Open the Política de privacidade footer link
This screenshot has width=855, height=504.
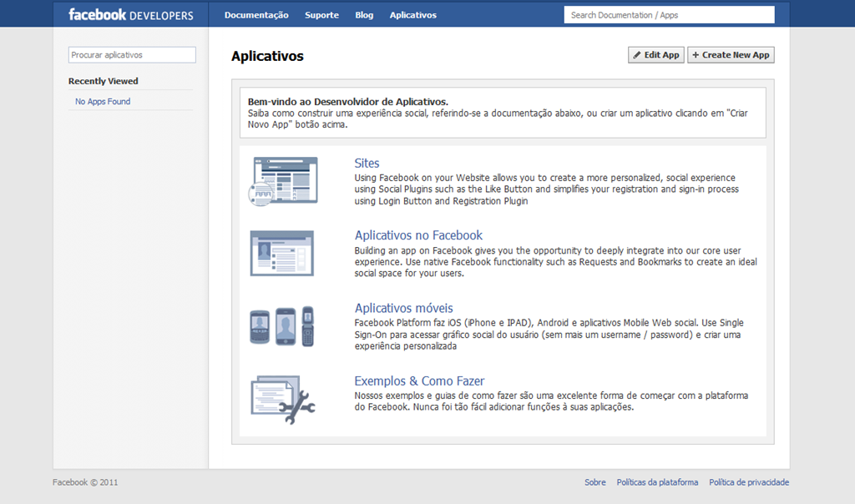point(749,482)
